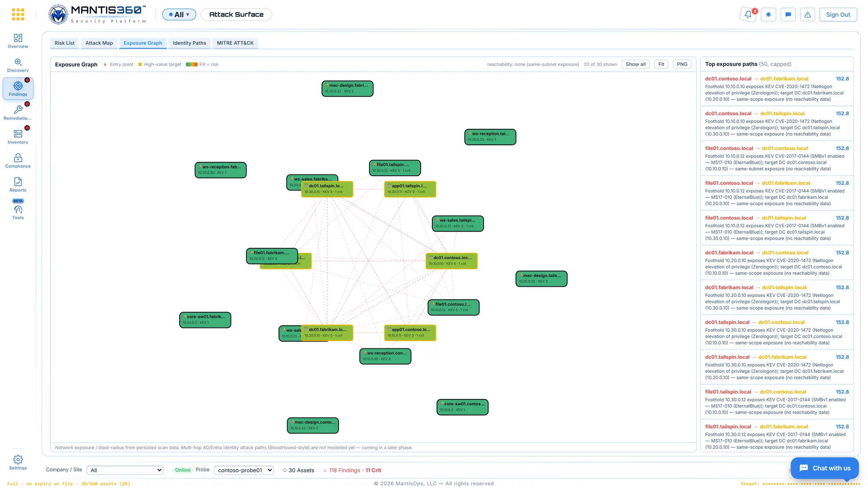Select the core-sw01.contos... graph node
Screen dimensions: 868x488
[x=462, y=407]
